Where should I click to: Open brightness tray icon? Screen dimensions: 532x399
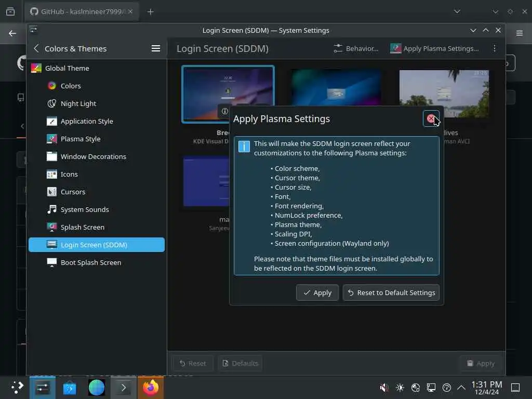[400, 388]
